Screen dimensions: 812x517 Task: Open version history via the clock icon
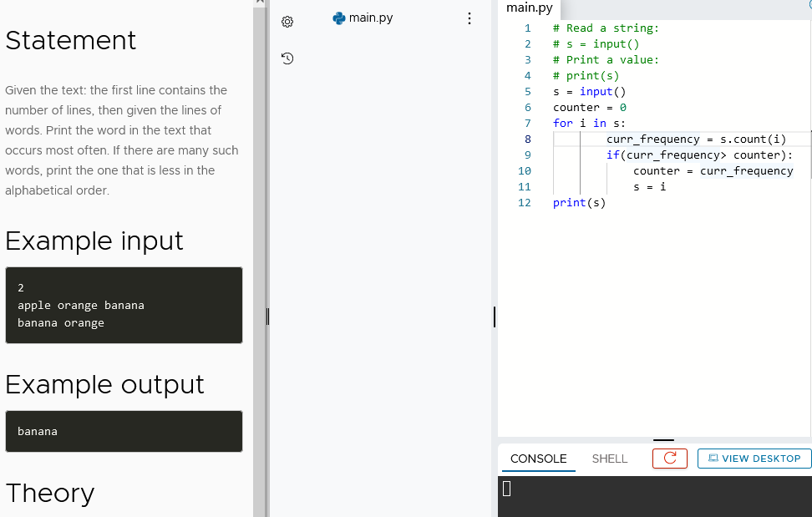tap(287, 58)
